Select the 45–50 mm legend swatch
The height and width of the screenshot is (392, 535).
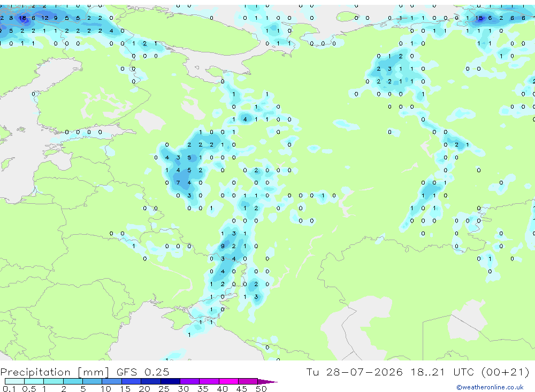pyautogui.click(x=248, y=381)
